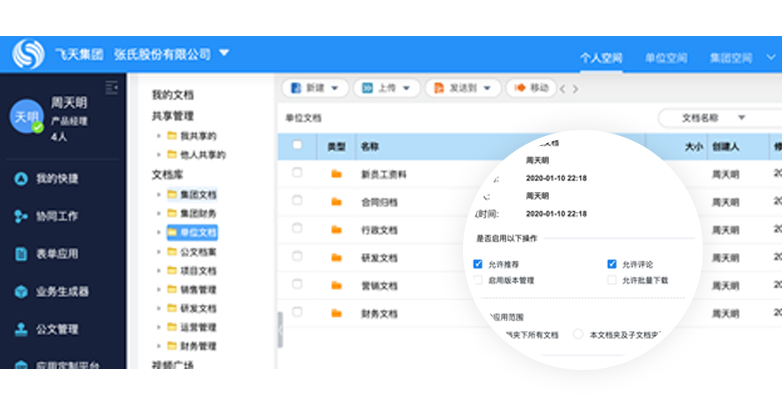Click folder icon of 行政文档 row
782x400 pixels.
337,230
